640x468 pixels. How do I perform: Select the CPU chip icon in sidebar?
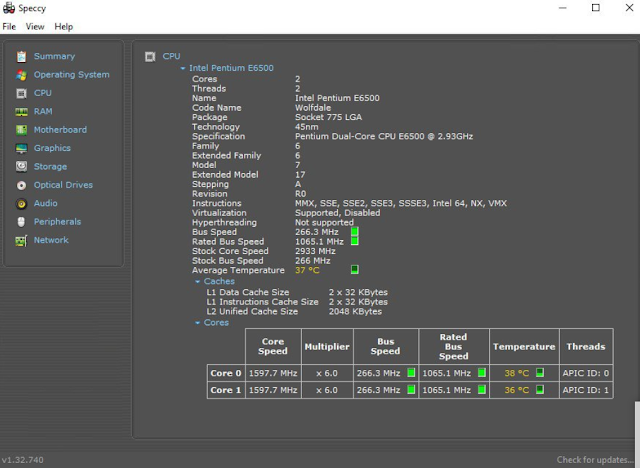21,93
